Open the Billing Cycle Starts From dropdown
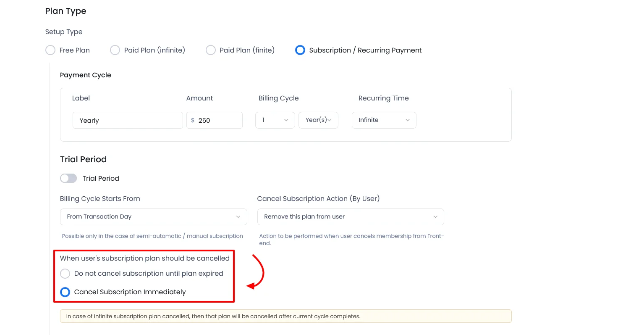 tap(153, 217)
